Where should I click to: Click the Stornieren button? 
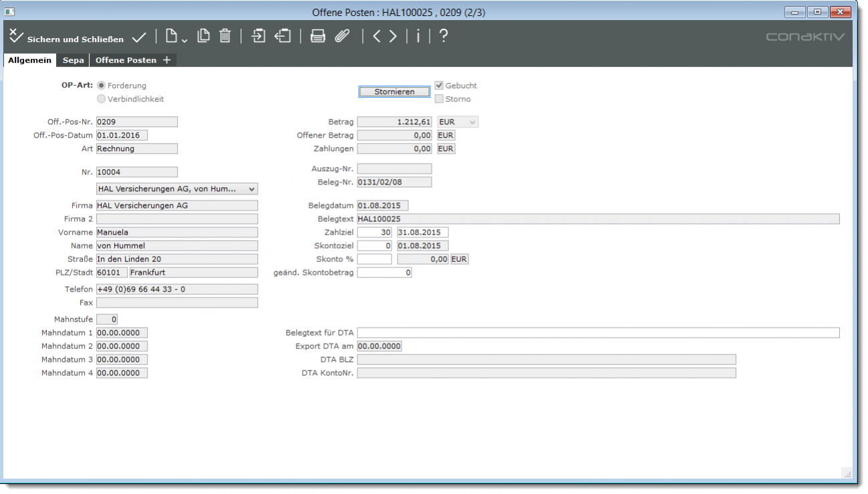coord(394,92)
